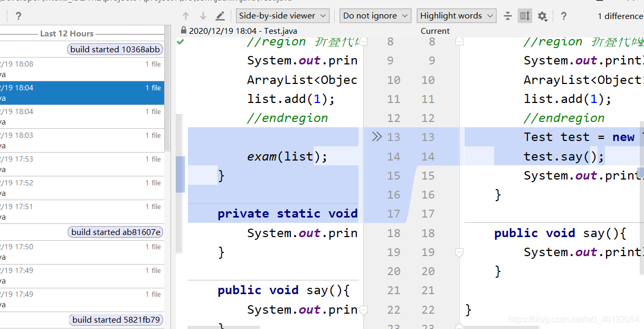Open the Highlight words dropdown
Viewport: 644px width, 329px height.
456,16
